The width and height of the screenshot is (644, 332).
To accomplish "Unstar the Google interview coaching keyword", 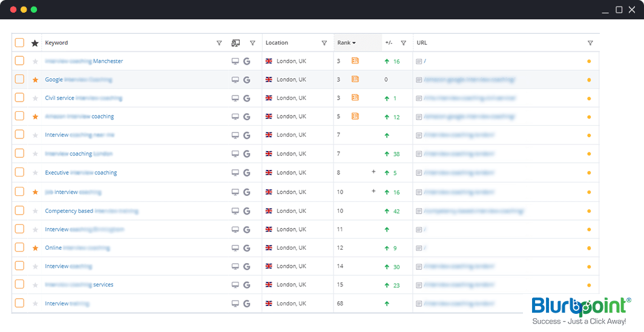I will click(x=35, y=80).
